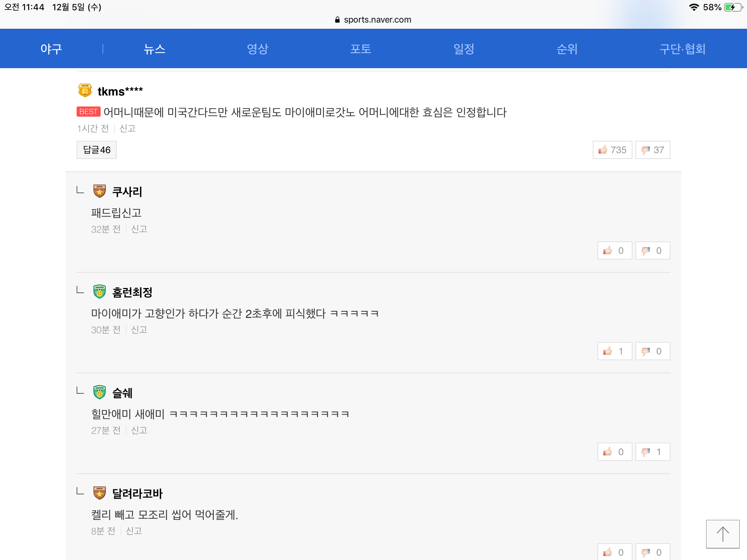Open the 야구 sport category selector

click(51, 49)
